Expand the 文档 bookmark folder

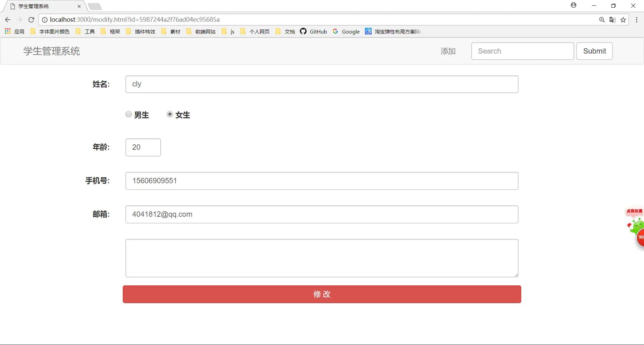pyautogui.click(x=285, y=31)
